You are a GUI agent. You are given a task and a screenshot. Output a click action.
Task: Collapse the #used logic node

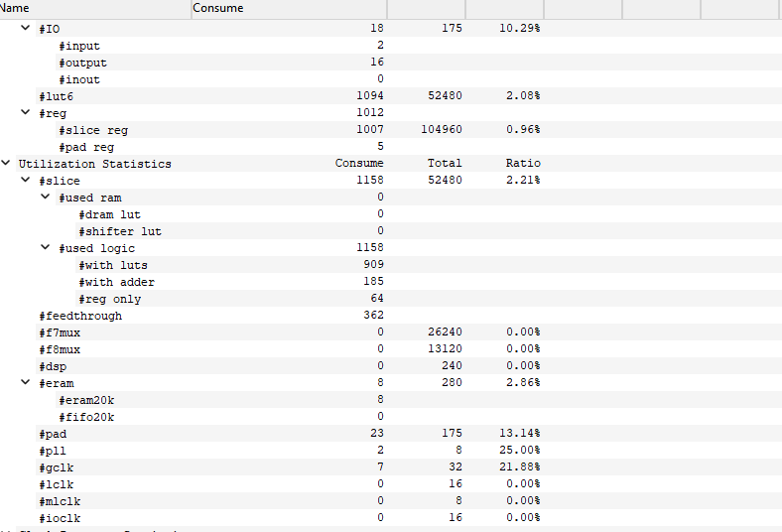[x=46, y=248]
